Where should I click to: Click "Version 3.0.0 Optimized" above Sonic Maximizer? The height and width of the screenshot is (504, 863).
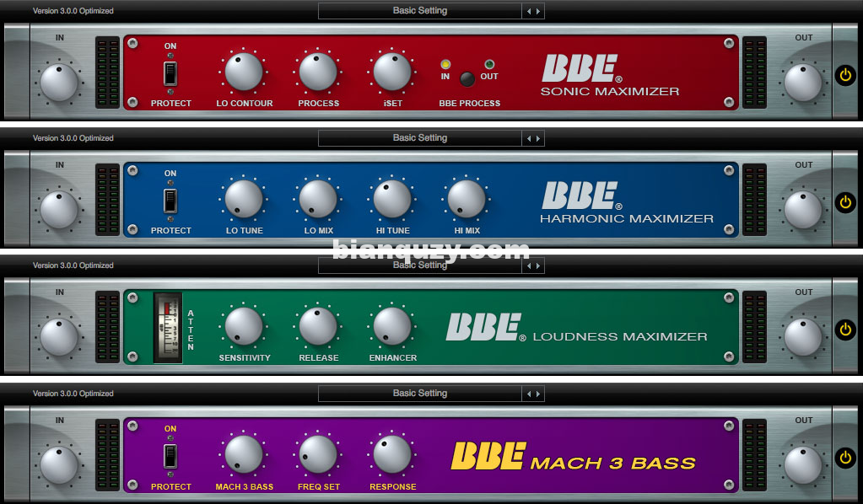(73, 11)
